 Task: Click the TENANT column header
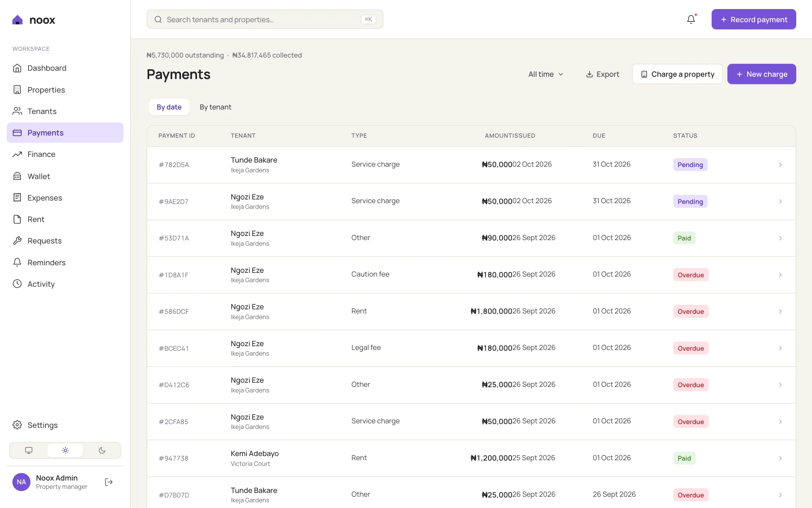point(243,135)
